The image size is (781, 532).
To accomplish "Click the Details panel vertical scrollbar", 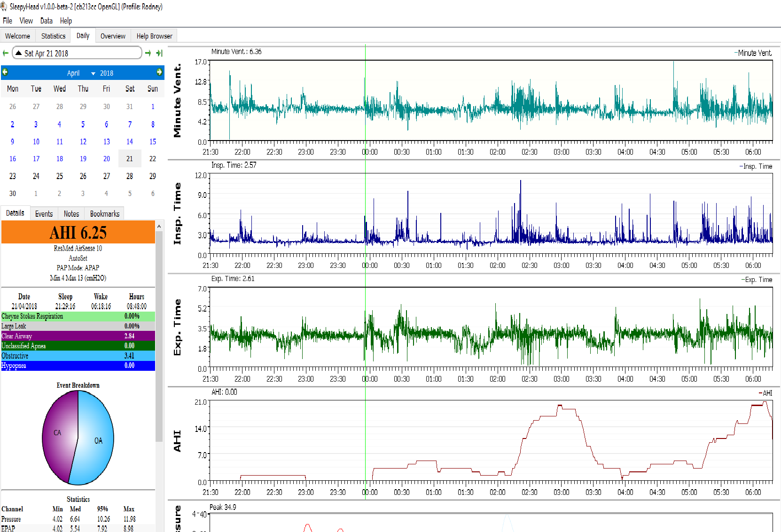I will [x=159, y=336].
